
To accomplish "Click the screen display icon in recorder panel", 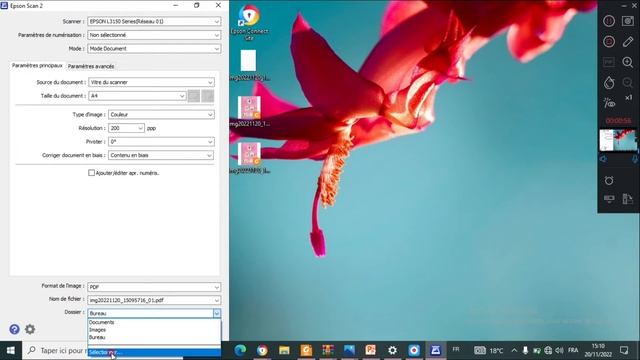I will [609, 199].
